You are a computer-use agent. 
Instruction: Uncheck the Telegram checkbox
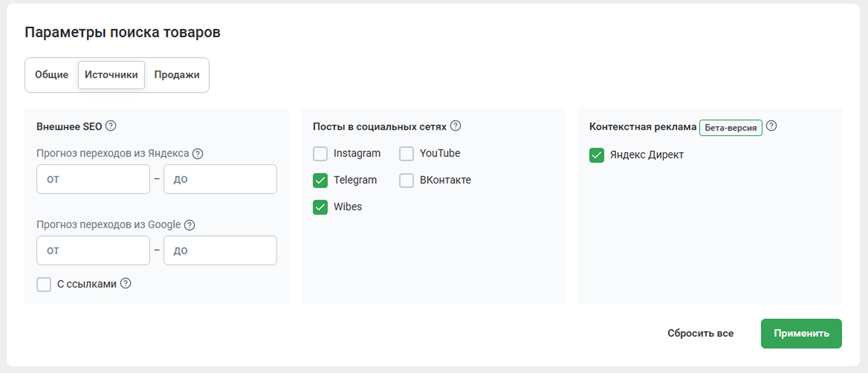tap(320, 180)
